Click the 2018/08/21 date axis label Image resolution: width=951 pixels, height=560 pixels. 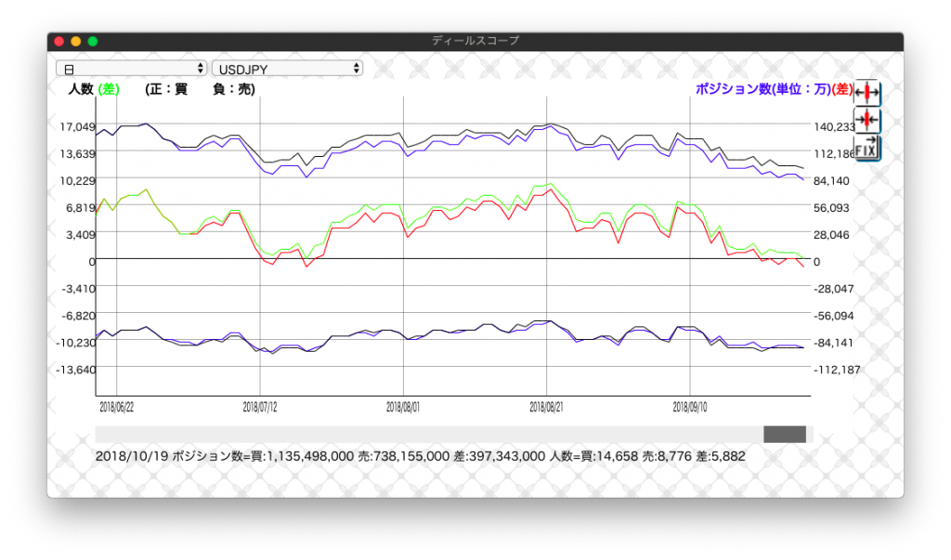[546, 407]
